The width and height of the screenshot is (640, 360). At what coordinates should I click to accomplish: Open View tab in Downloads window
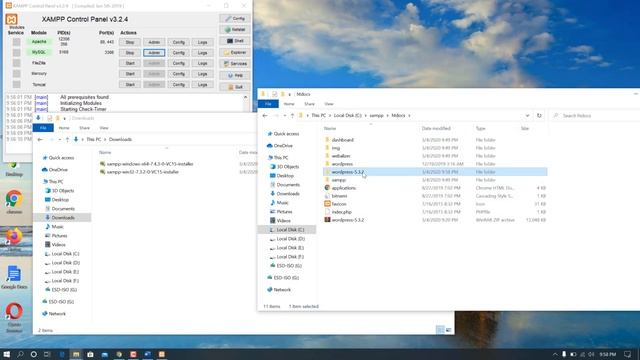(104, 128)
